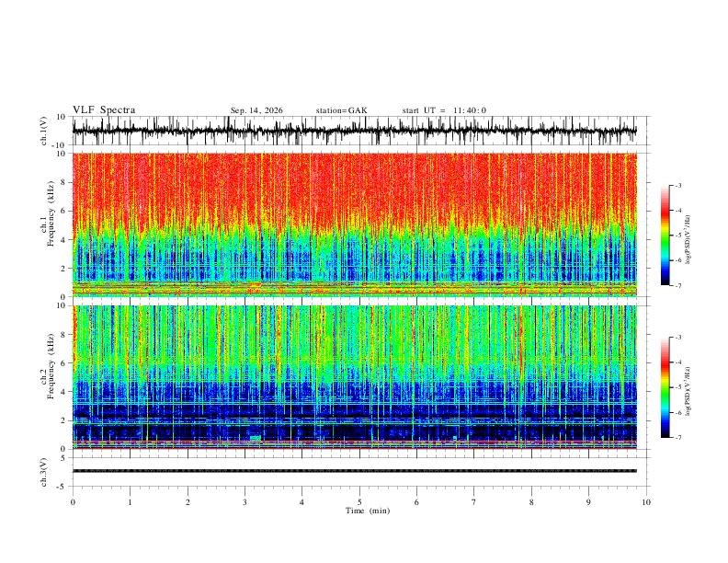Viewport: 728px width, 563px height.
Task: Click the 0 minute tick label on time axis
Action: click(73, 502)
